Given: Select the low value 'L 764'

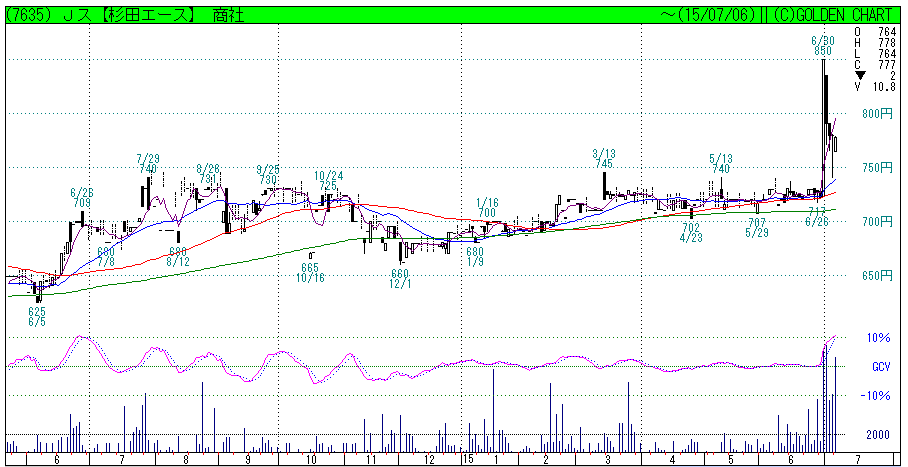Looking at the screenshot, I should (x=876, y=54).
